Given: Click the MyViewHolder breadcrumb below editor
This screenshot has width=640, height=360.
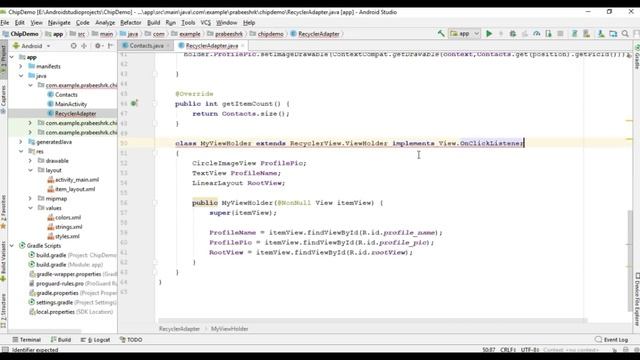Looking at the screenshot, I should [229, 329].
